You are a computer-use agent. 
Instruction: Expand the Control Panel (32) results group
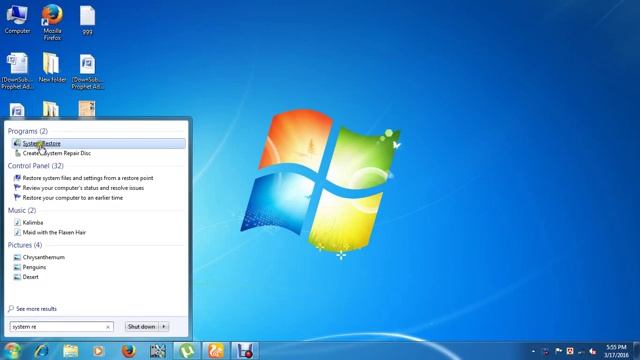point(36,166)
